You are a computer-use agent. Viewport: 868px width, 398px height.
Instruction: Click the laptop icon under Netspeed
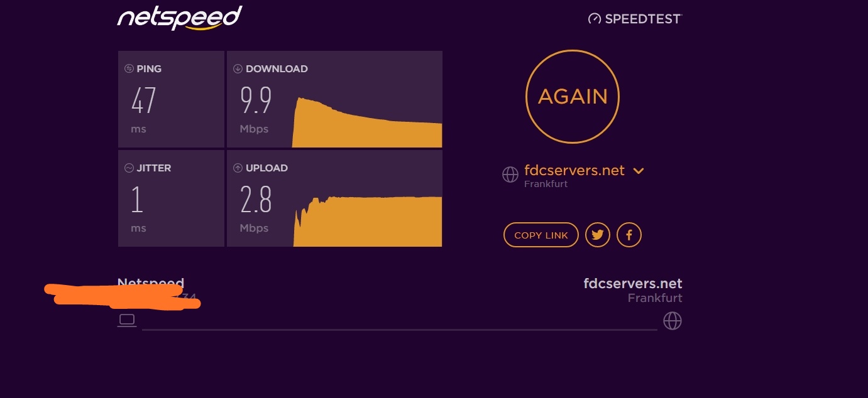coord(127,321)
